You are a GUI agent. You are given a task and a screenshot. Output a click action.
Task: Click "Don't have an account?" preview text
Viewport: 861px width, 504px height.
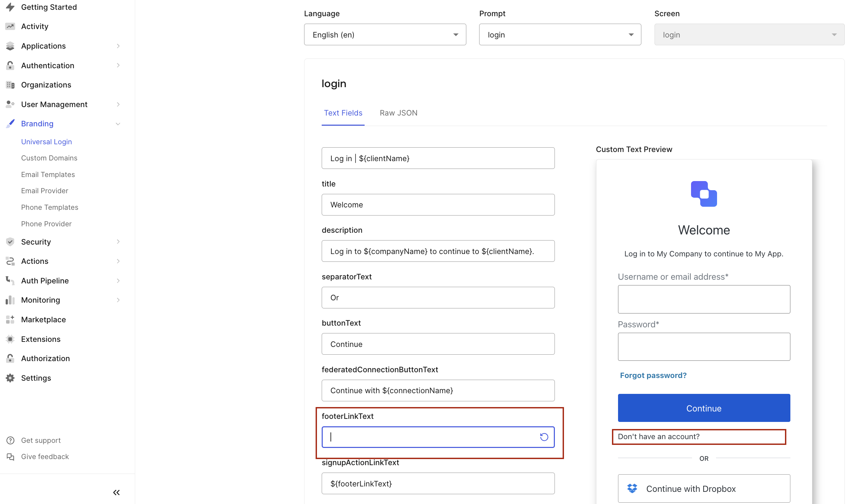pos(658,436)
